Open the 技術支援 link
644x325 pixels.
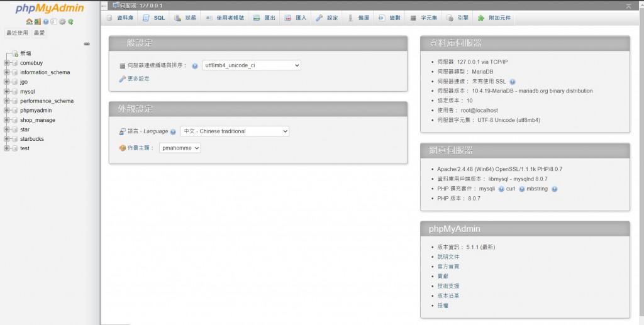tap(448, 286)
